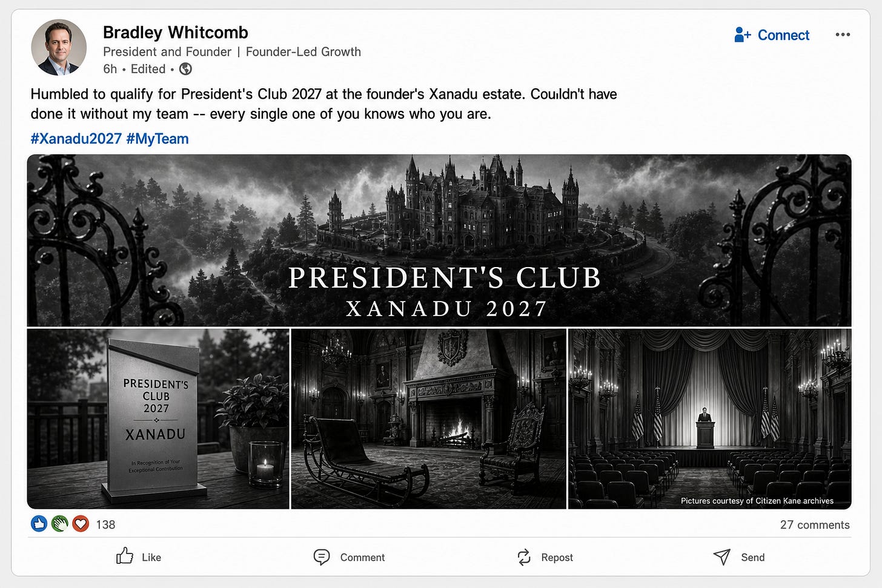
Task: Click the red heart love reaction icon
Action: tap(81, 524)
